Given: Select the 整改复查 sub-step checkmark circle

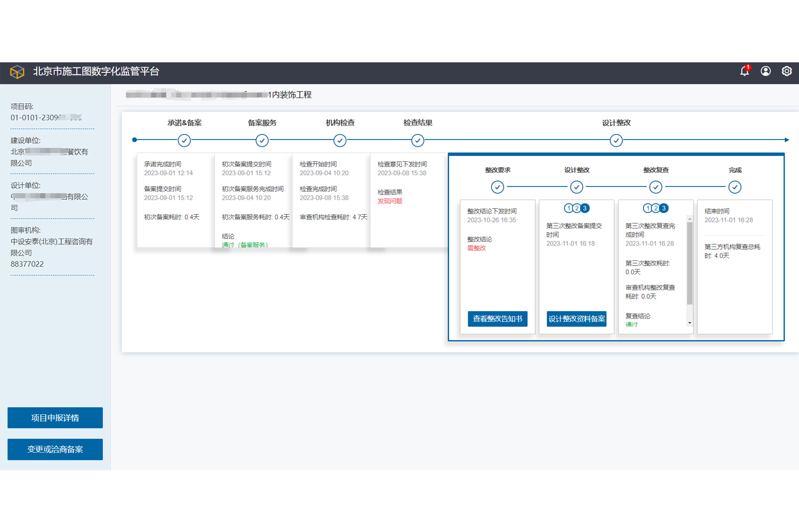Looking at the screenshot, I should click(x=656, y=187).
